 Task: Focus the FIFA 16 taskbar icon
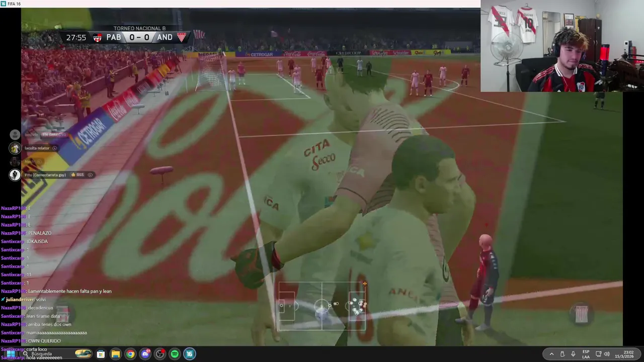coord(189,354)
